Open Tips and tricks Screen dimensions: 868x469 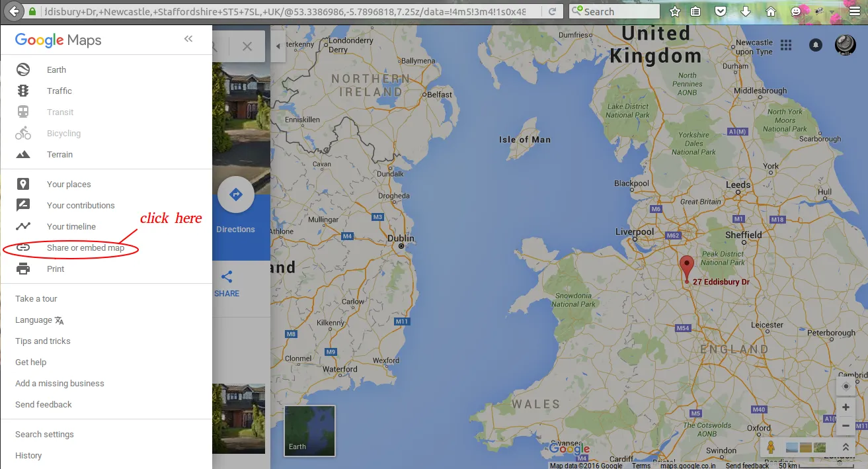tap(43, 341)
